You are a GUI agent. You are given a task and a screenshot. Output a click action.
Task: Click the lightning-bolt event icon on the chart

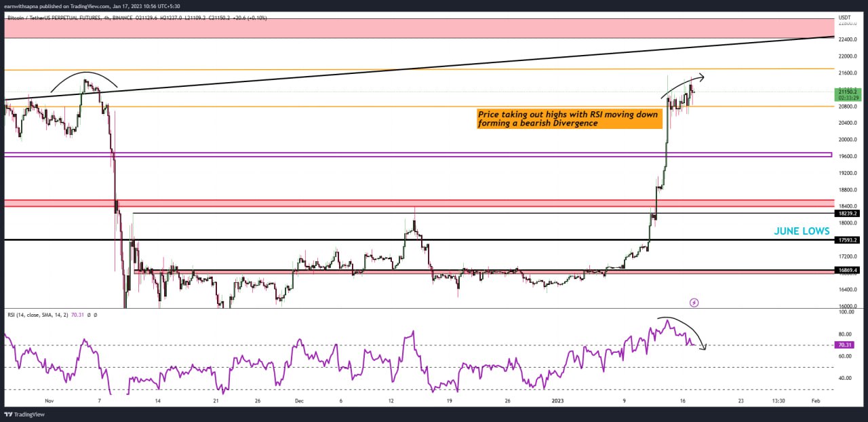tap(694, 302)
